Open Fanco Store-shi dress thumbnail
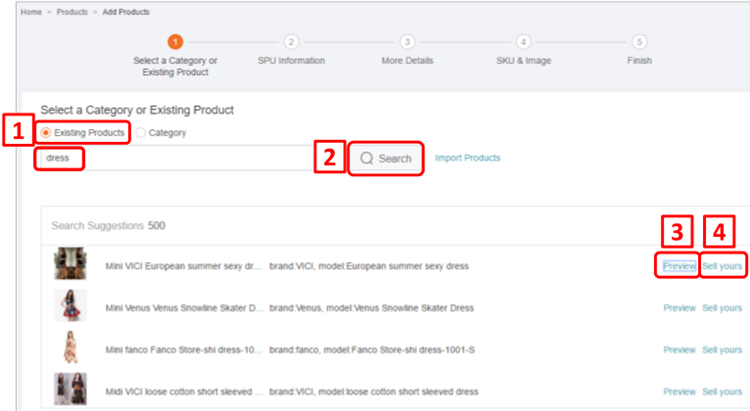 [70, 348]
